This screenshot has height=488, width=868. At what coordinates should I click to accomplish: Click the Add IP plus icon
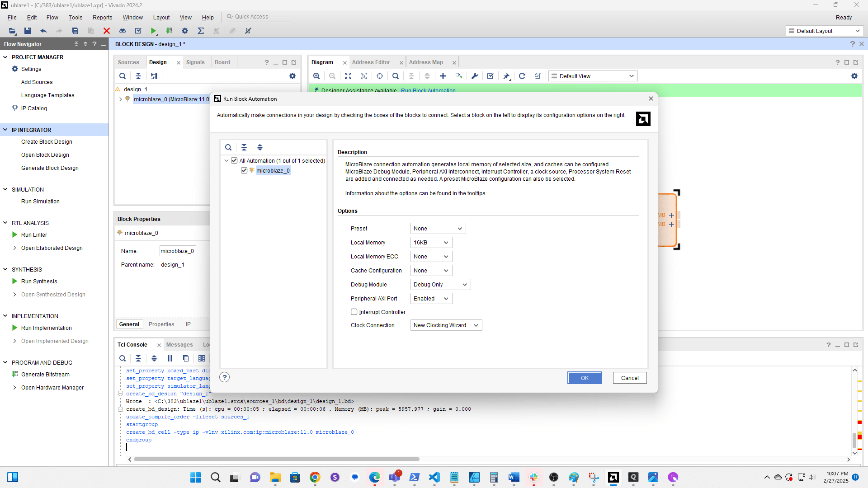443,76
